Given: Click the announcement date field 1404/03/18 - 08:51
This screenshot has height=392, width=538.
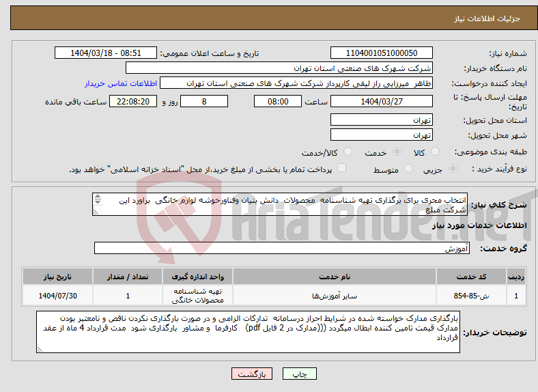Looking at the screenshot, I should pyautogui.click(x=106, y=53).
